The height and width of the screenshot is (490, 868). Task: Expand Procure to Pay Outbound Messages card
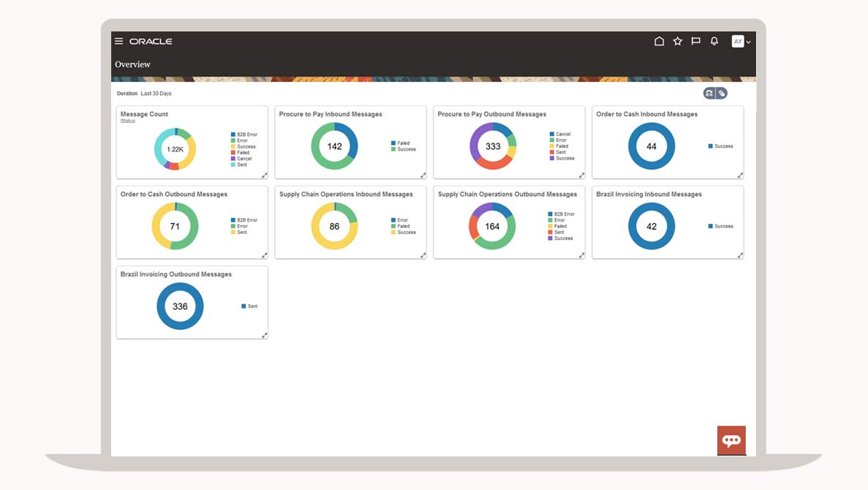coord(581,176)
